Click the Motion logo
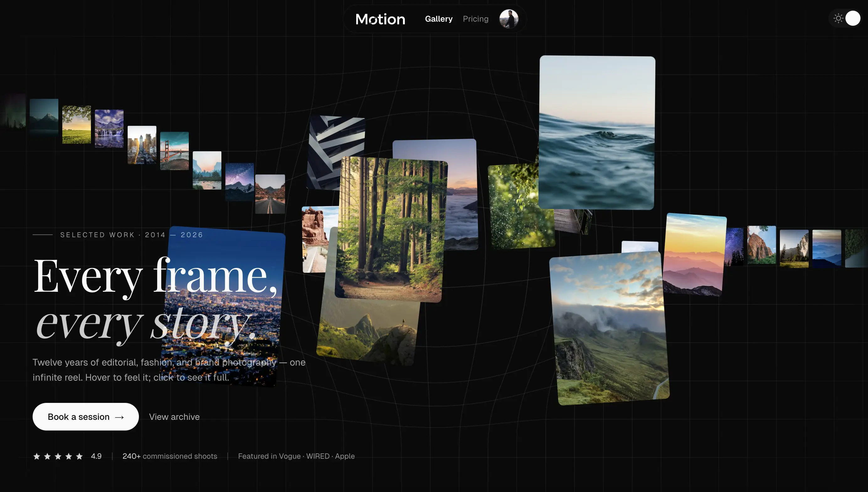868x492 pixels. pyautogui.click(x=380, y=19)
